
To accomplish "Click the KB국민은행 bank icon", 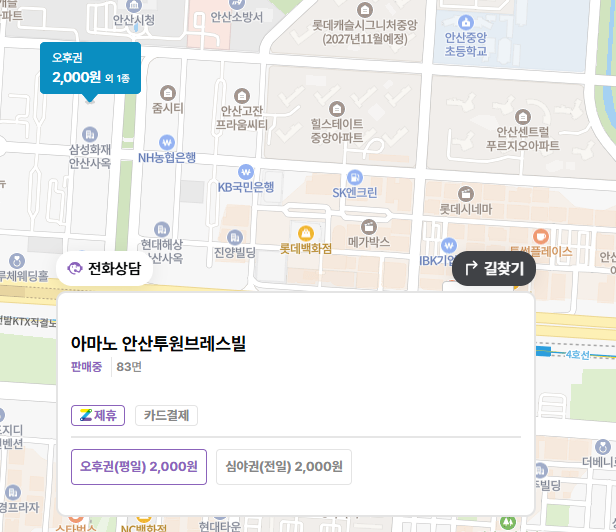I will [x=246, y=172].
